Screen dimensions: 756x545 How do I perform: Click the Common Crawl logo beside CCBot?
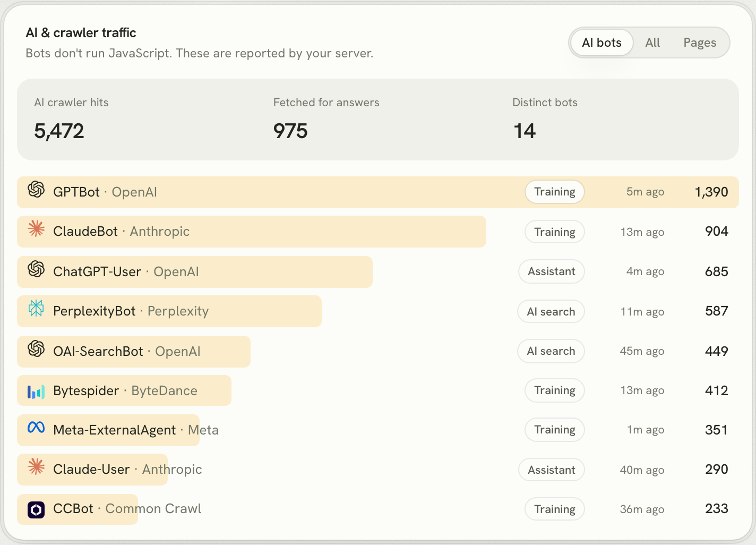36,510
